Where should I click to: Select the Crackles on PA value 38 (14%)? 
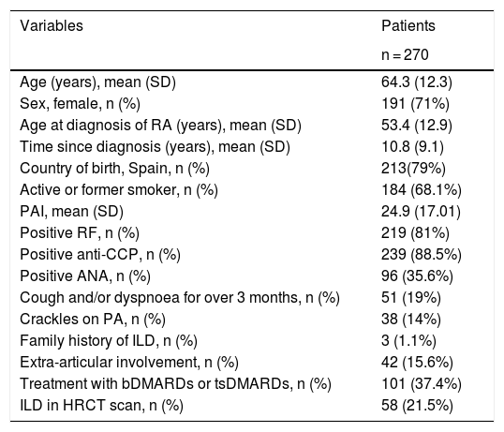pos(411,320)
